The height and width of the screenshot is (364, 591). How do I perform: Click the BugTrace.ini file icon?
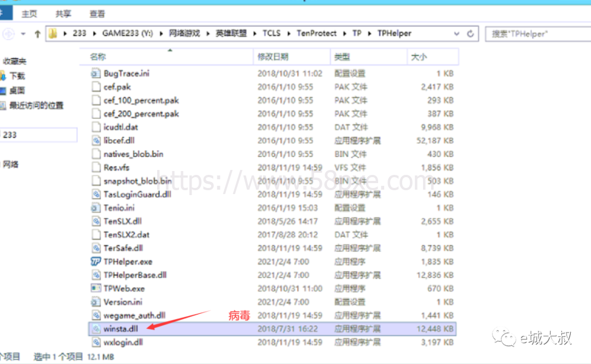tap(96, 73)
